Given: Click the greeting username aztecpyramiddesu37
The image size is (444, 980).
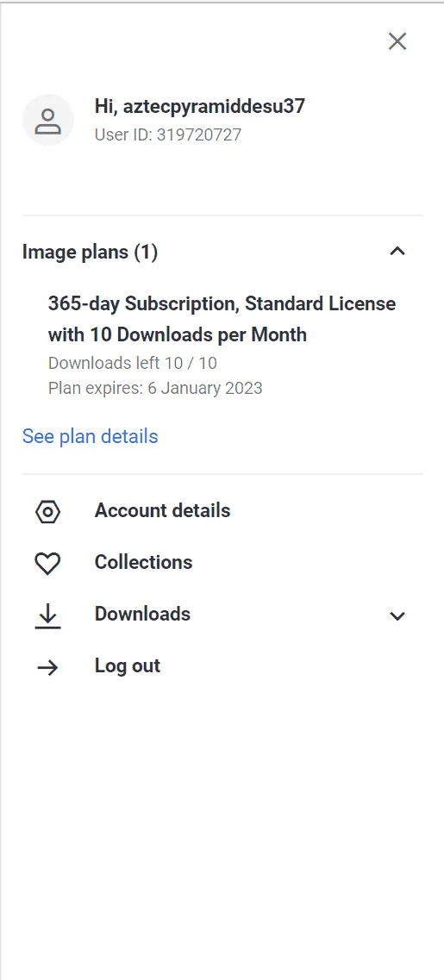Looking at the screenshot, I should pyautogui.click(x=214, y=107).
